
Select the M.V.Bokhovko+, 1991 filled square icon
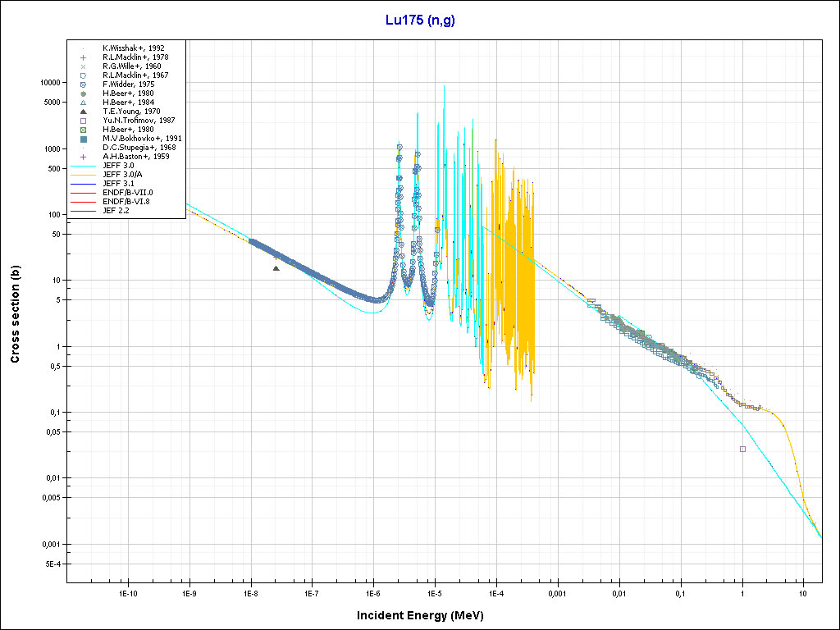pos(83,139)
